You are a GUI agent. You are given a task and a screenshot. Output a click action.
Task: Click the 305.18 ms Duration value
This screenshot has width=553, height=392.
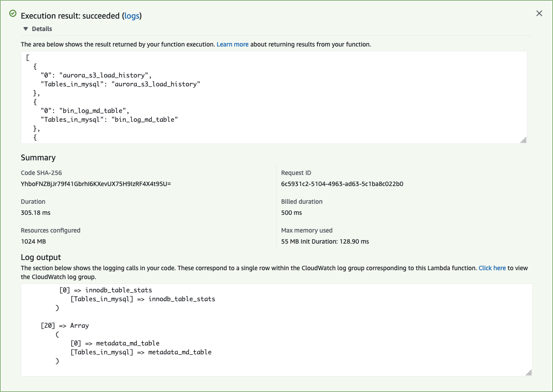tap(35, 213)
